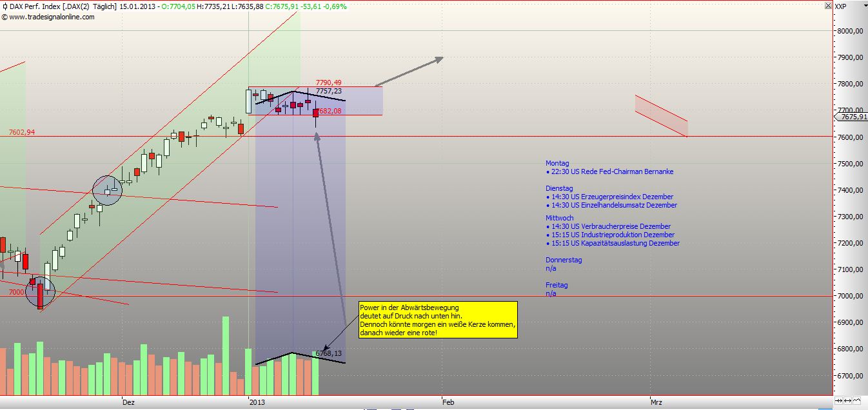Click the Mittwoch heading

point(559,218)
